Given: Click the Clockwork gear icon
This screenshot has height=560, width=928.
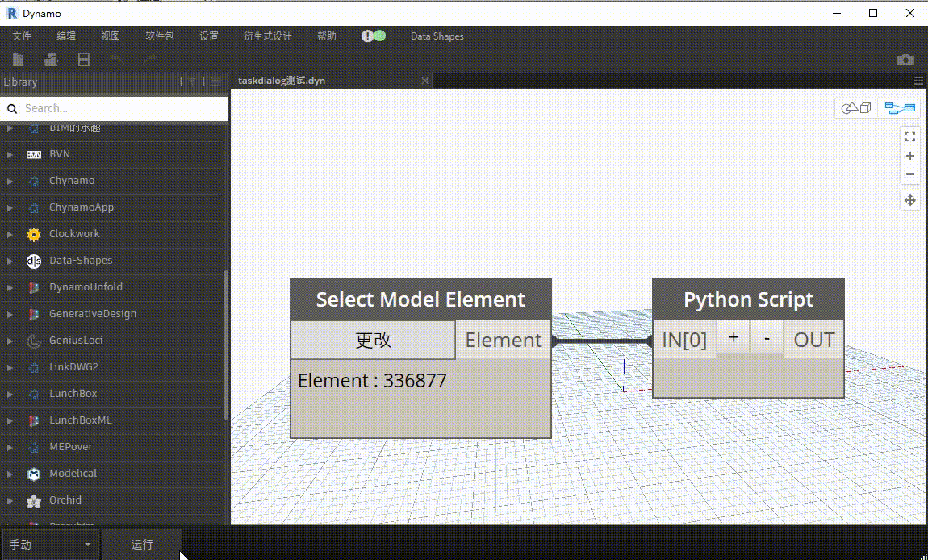Looking at the screenshot, I should (34, 234).
